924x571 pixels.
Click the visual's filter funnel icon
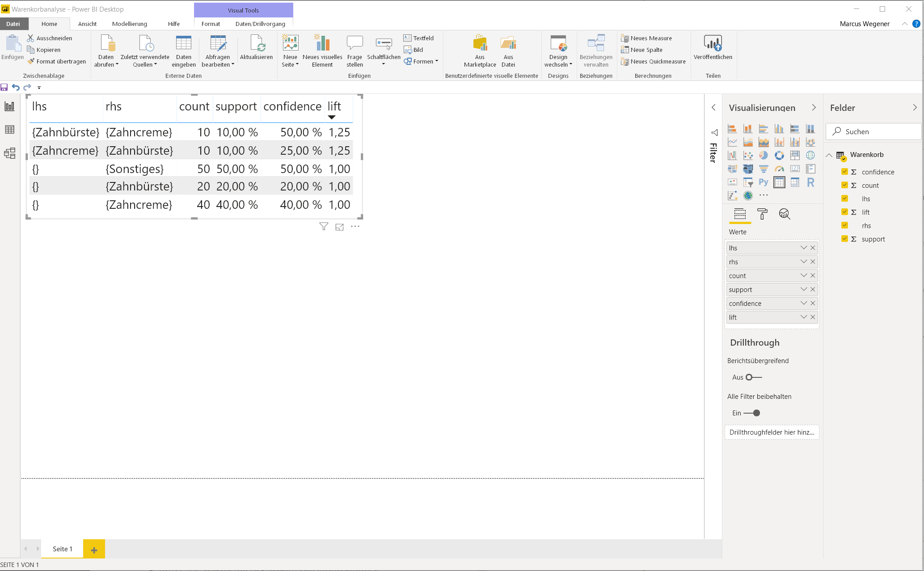click(x=324, y=227)
